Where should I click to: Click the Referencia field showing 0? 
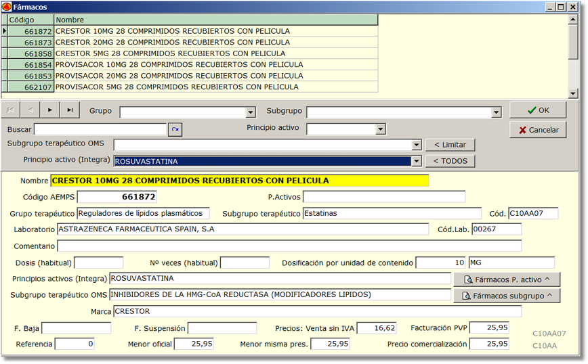tap(75, 344)
